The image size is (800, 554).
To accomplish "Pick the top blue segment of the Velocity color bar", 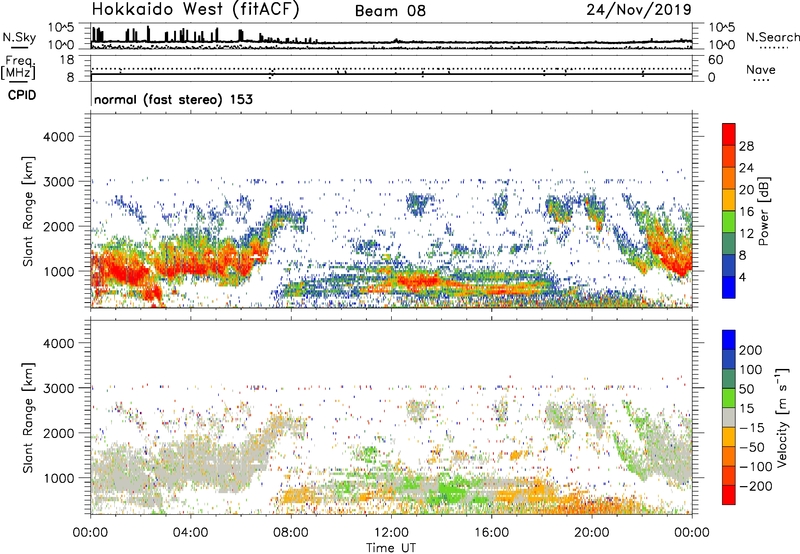I will point(729,340).
